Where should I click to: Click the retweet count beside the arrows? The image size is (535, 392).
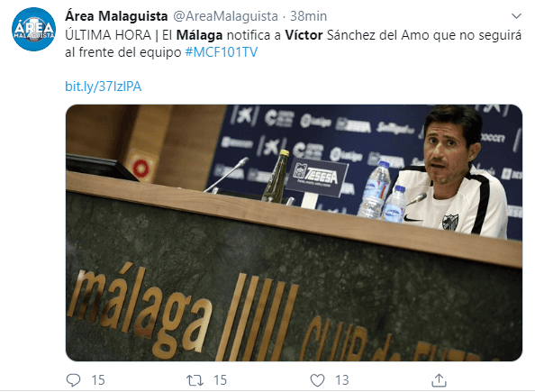coord(220,380)
